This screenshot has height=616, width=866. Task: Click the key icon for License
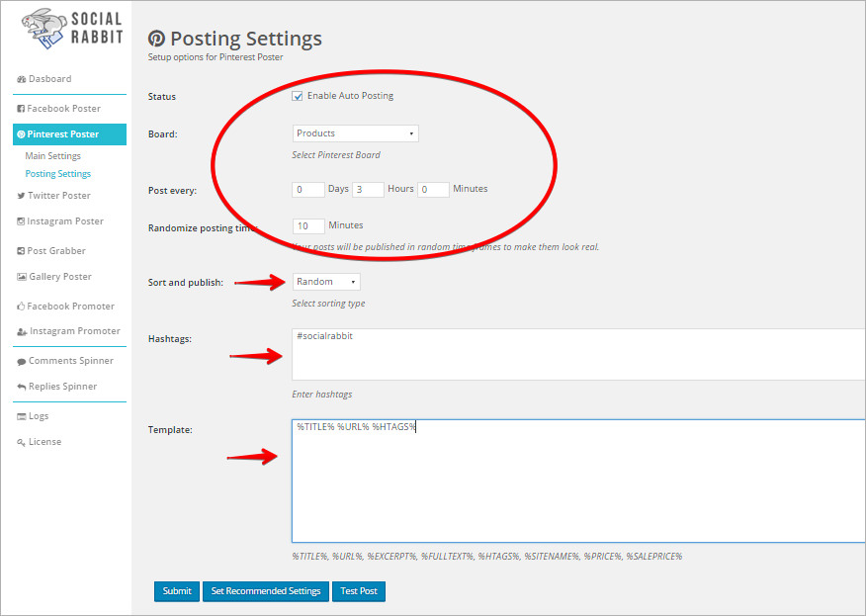point(22,443)
